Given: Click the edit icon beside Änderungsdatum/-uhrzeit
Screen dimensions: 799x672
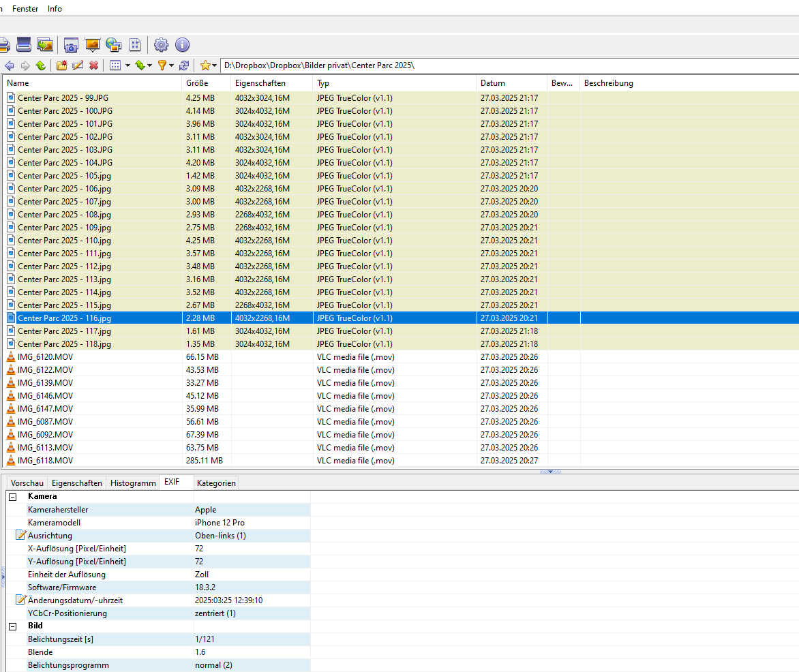Looking at the screenshot, I should pos(21,600).
